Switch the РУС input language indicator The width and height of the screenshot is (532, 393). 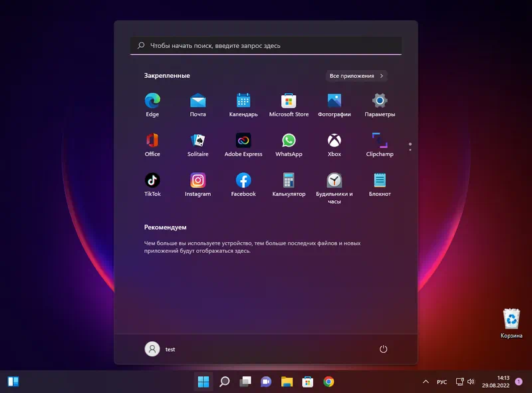tap(442, 382)
